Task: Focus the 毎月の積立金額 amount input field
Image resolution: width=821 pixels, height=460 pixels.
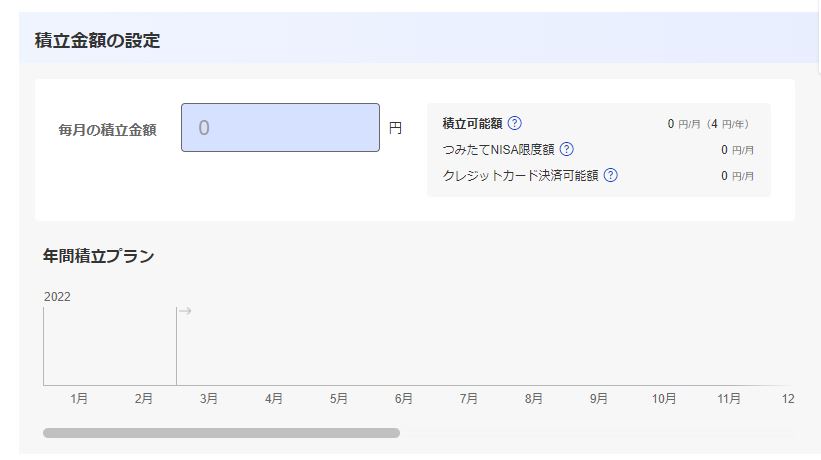Action: (x=280, y=128)
